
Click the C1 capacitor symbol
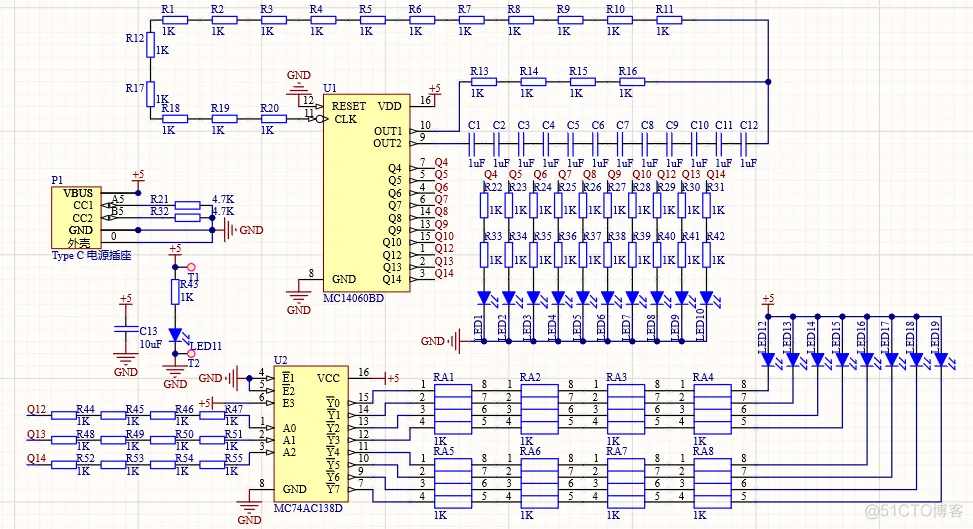tap(472, 143)
